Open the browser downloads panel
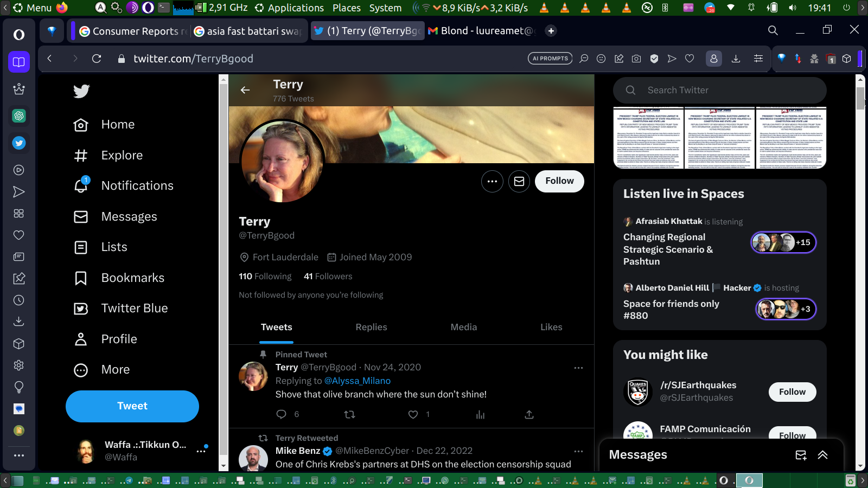The height and width of the screenshot is (488, 868). [736, 59]
